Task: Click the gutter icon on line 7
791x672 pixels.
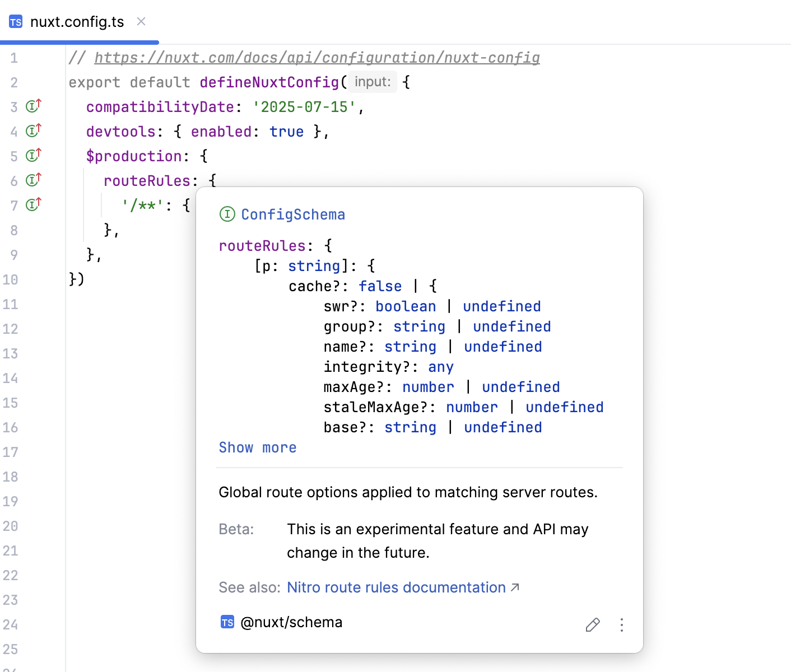Action: click(x=32, y=204)
